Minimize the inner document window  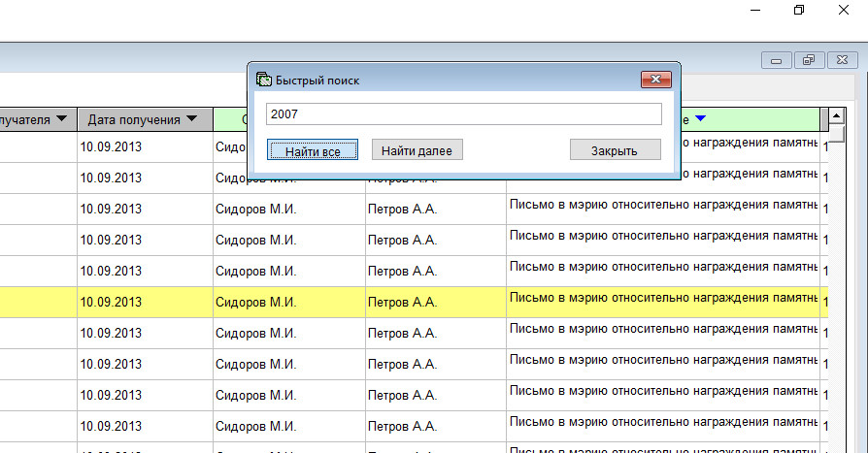coord(777,60)
